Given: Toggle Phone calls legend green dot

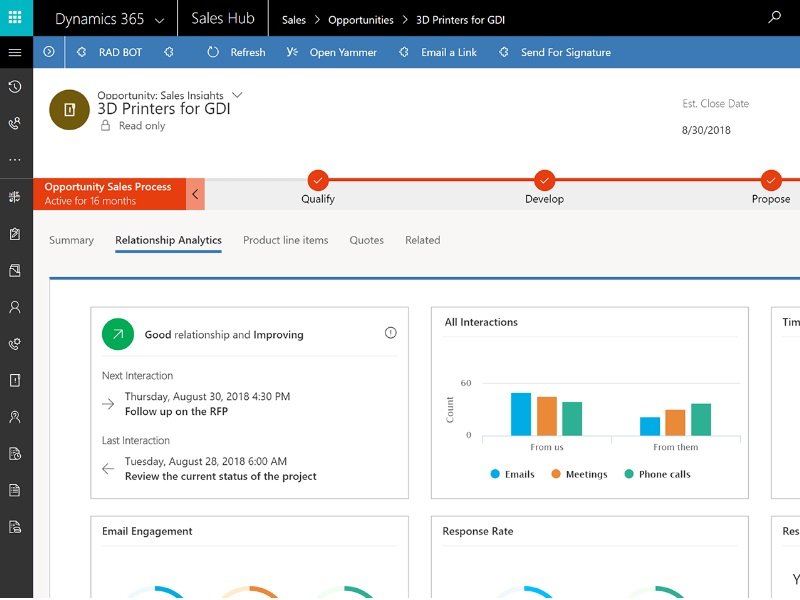Looking at the screenshot, I should pyautogui.click(x=629, y=474).
